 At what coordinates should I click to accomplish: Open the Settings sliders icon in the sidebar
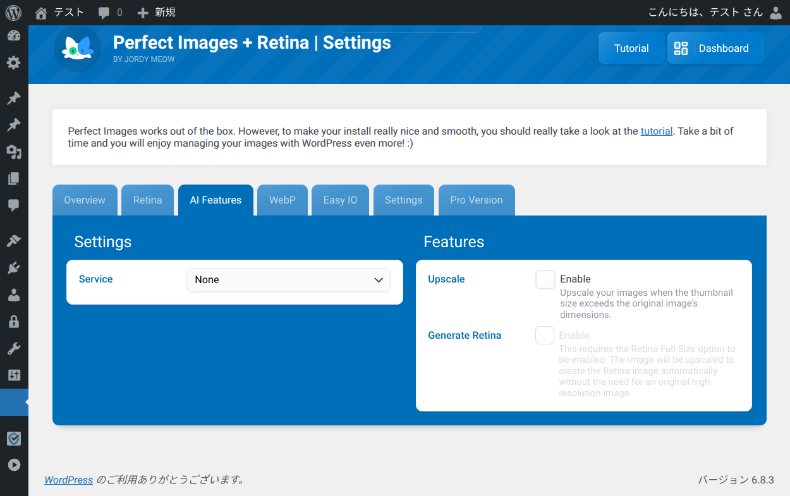[14, 375]
